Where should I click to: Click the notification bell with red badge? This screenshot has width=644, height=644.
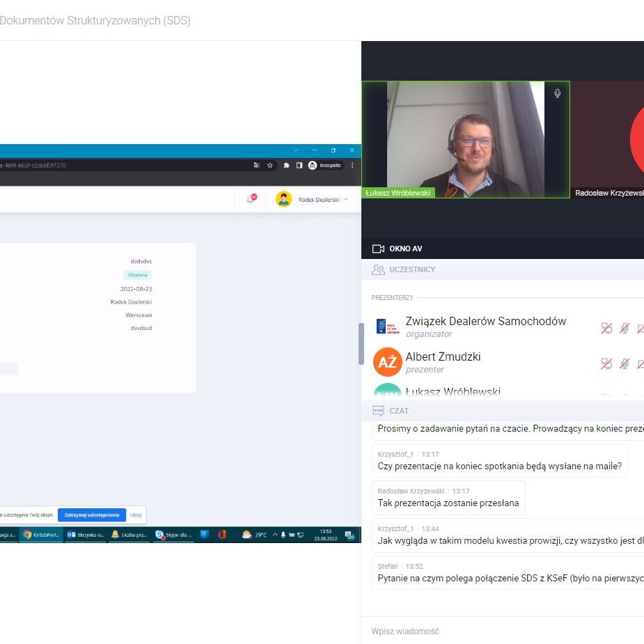pos(251,199)
